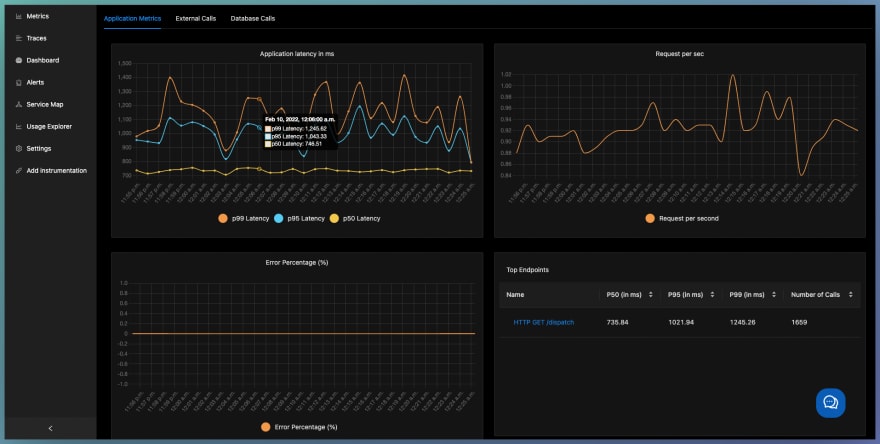Screen dimensions: 880x444
Task: Open the HTTP GET /dispatch endpoint link
Action: pyautogui.click(x=543, y=323)
